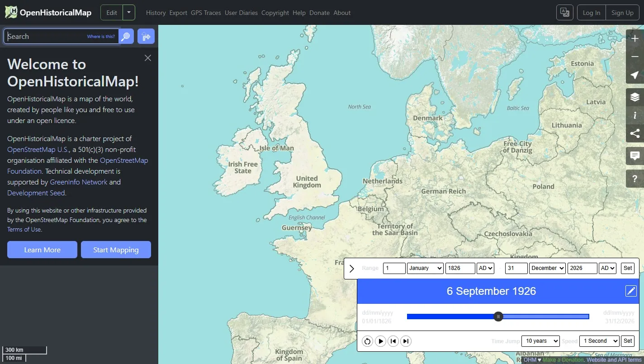The image size is (644, 364).
Task: Click the Irish Free State map label
Action: (243, 168)
